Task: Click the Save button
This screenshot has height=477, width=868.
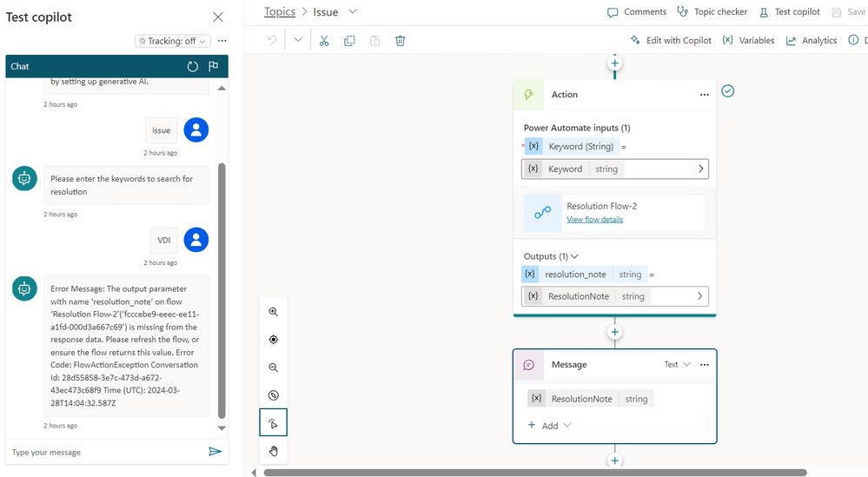Action: (849, 11)
